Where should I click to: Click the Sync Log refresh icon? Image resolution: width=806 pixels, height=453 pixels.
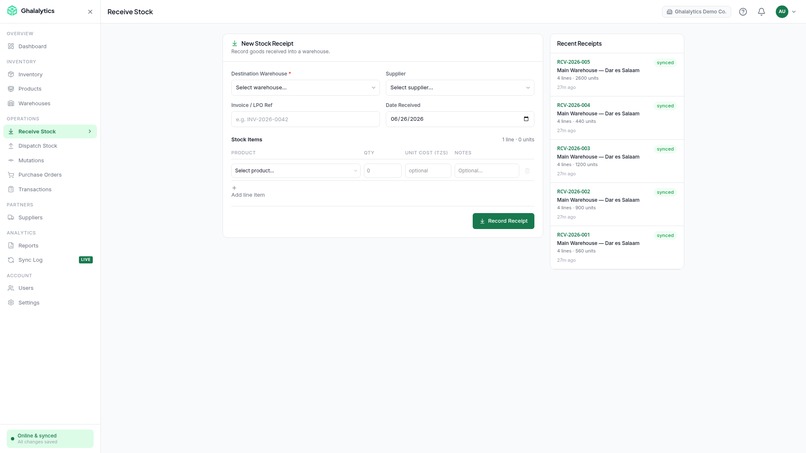tap(11, 260)
